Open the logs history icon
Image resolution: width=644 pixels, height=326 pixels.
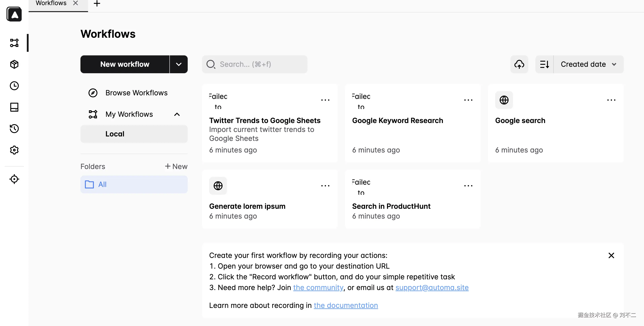coord(14,129)
